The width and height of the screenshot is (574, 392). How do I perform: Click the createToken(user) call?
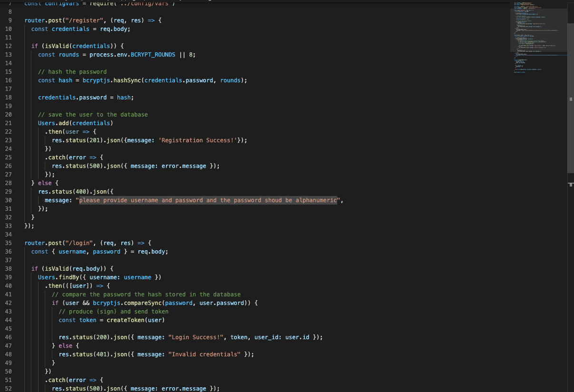pyautogui.click(x=136, y=320)
